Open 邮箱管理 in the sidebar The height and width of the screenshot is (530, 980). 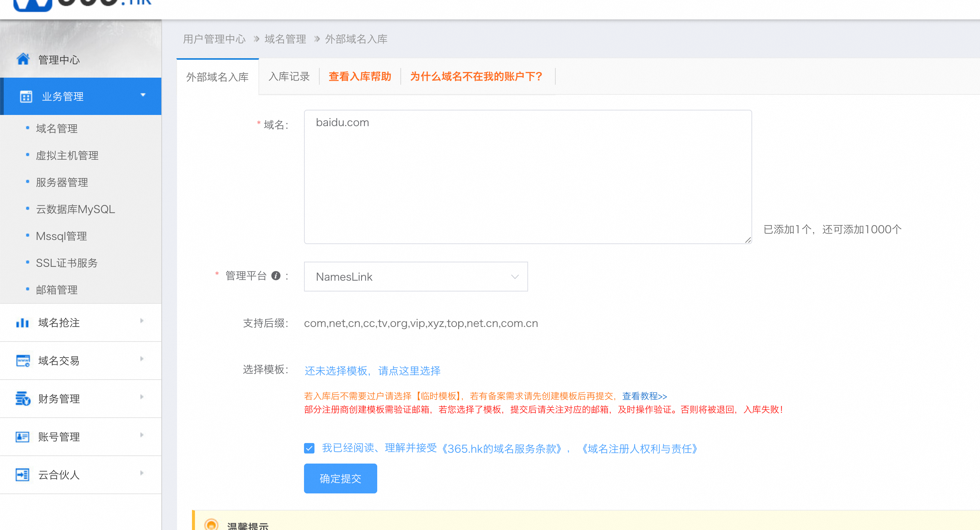tap(57, 290)
